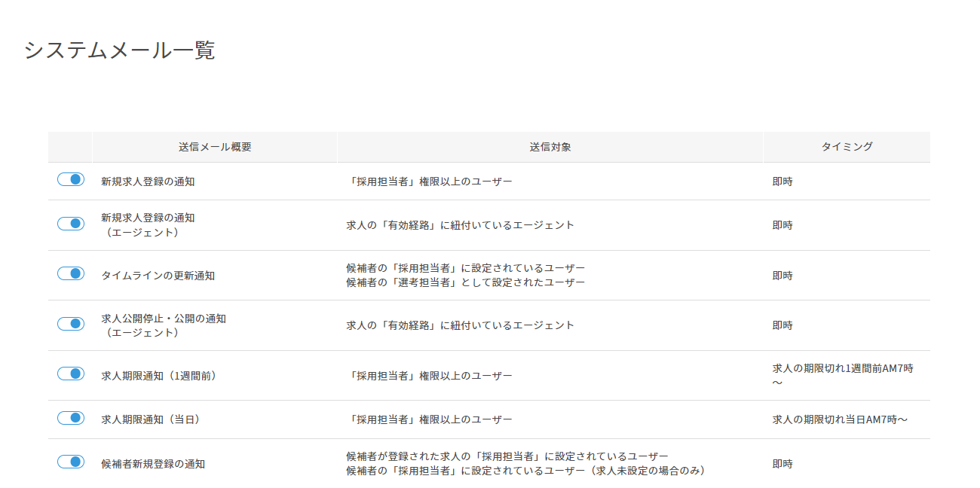This screenshot has width=980, height=488.
Task: Toggle switch for 新規求人登録の通知（エージェント）
Action: point(71,224)
